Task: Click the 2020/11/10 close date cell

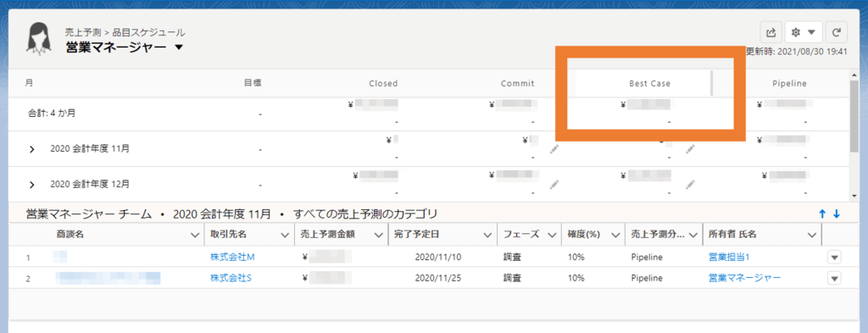Action: pos(438,258)
